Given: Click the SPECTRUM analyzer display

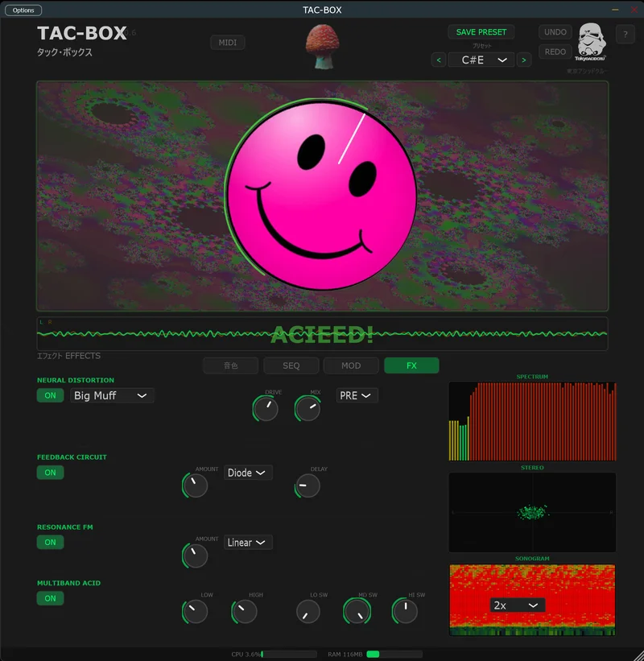Looking at the screenshot, I should coord(531,419).
